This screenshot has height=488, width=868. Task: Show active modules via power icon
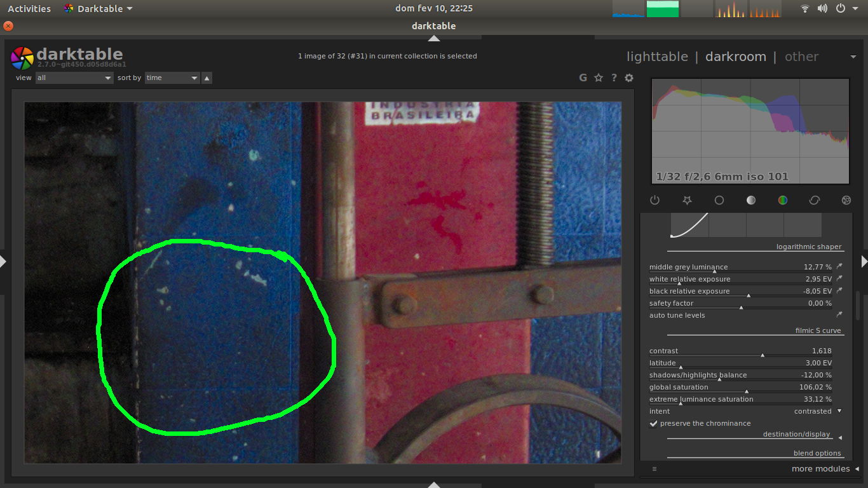[x=655, y=200]
